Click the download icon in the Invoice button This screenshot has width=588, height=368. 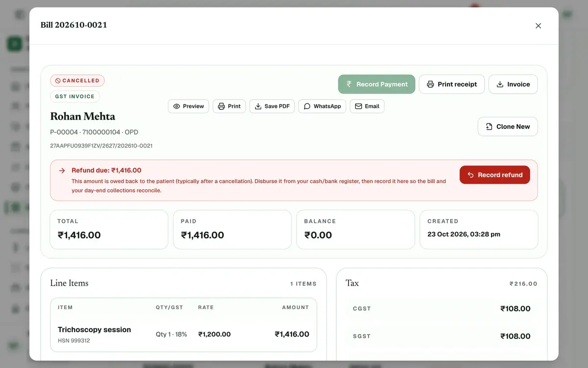[500, 84]
